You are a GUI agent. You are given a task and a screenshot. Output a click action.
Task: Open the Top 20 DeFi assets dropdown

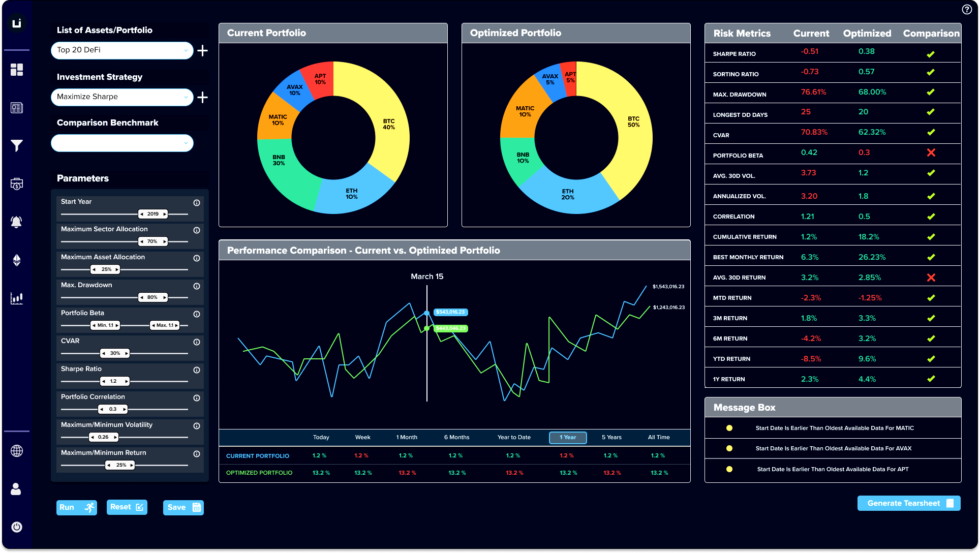pyautogui.click(x=122, y=50)
